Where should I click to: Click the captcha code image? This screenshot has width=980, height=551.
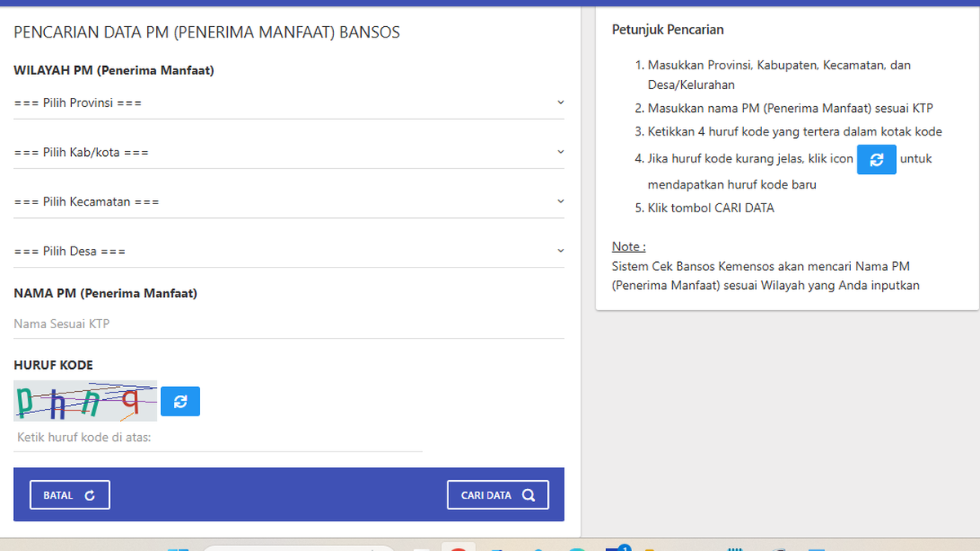(x=85, y=401)
